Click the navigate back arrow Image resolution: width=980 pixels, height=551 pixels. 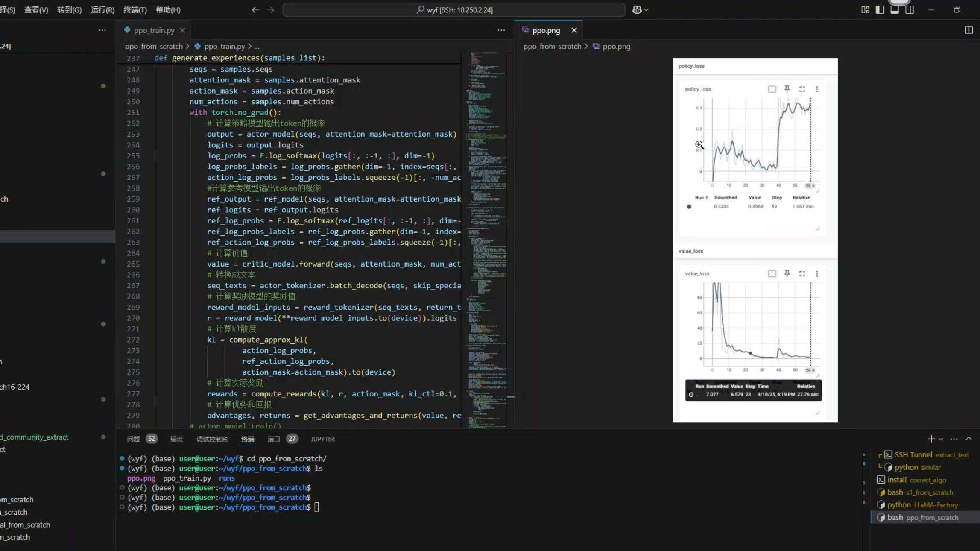point(255,10)
